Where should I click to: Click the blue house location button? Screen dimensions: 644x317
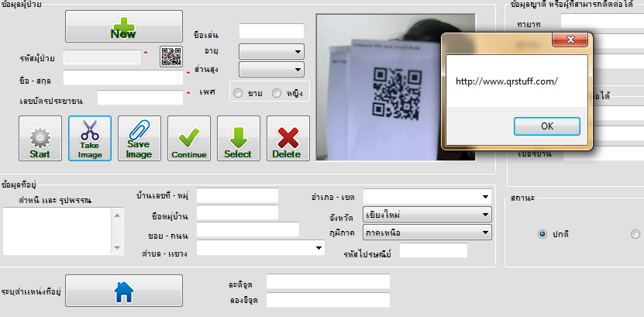coord(124,291)
